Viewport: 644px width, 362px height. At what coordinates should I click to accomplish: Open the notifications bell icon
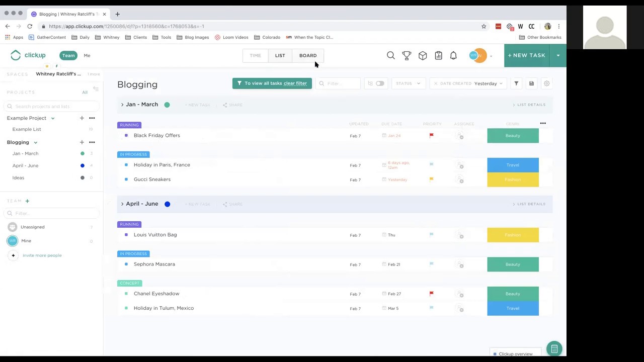(453, 55)
